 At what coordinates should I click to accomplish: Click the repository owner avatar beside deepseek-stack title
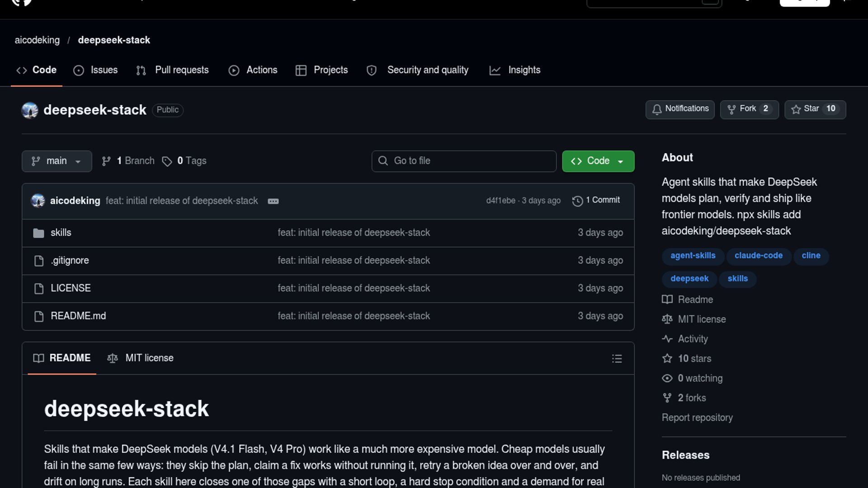(30, 110)
